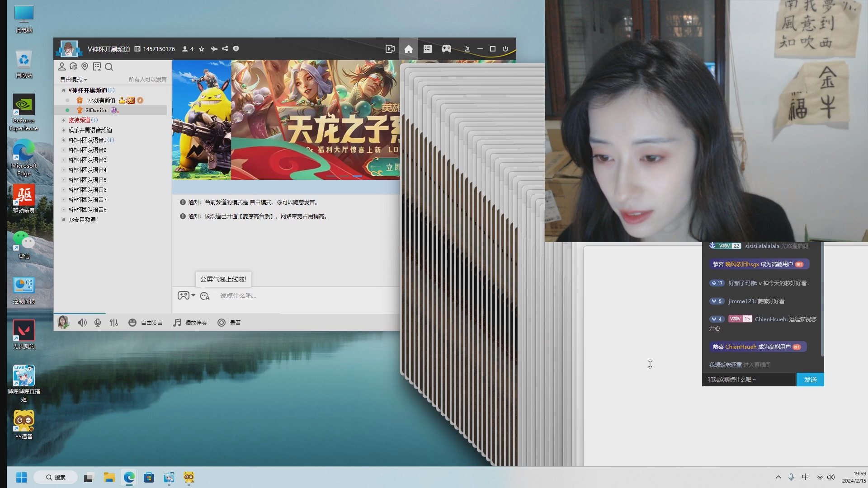
Task: Open 无畏契约 Valorant desktop shortcut
Action: 24,335
